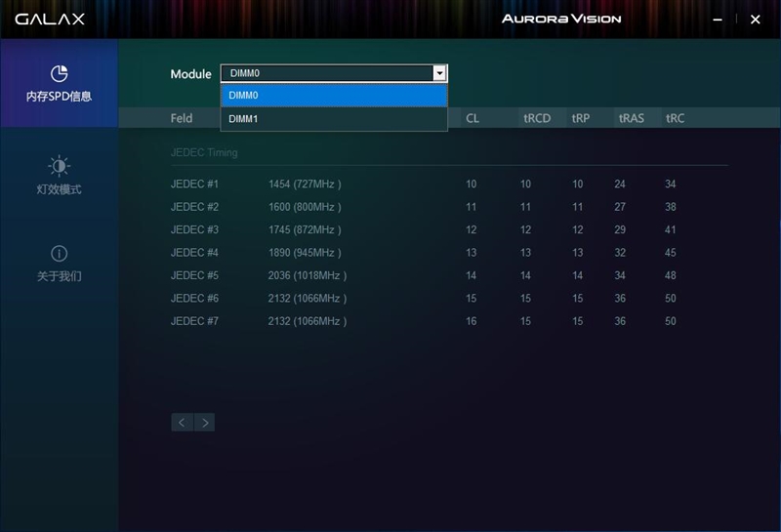
Task: Click the tRP column header
Action: pyautogui.click(x=580, y=118)
